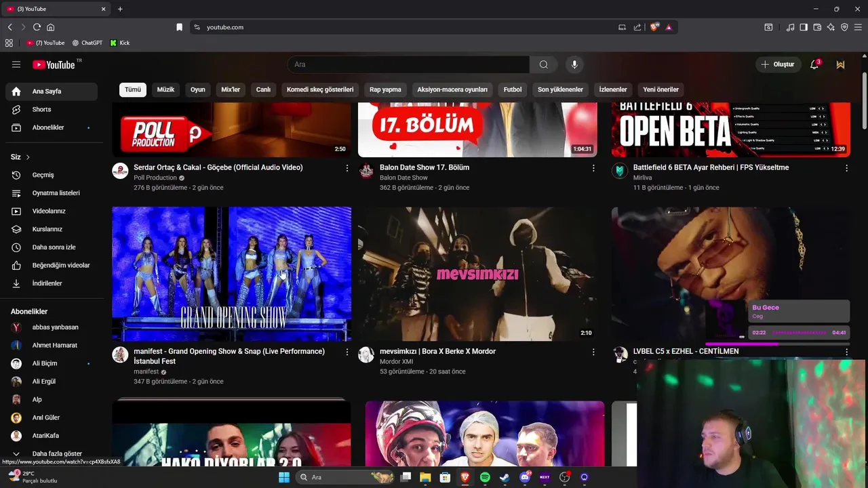
Task: Open the Brave Shields icon
Action: coord(654,27)
